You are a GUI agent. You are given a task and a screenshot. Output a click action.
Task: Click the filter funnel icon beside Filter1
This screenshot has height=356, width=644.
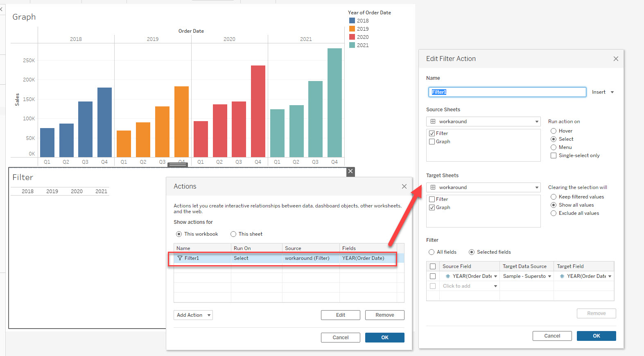tap(180, 258)
